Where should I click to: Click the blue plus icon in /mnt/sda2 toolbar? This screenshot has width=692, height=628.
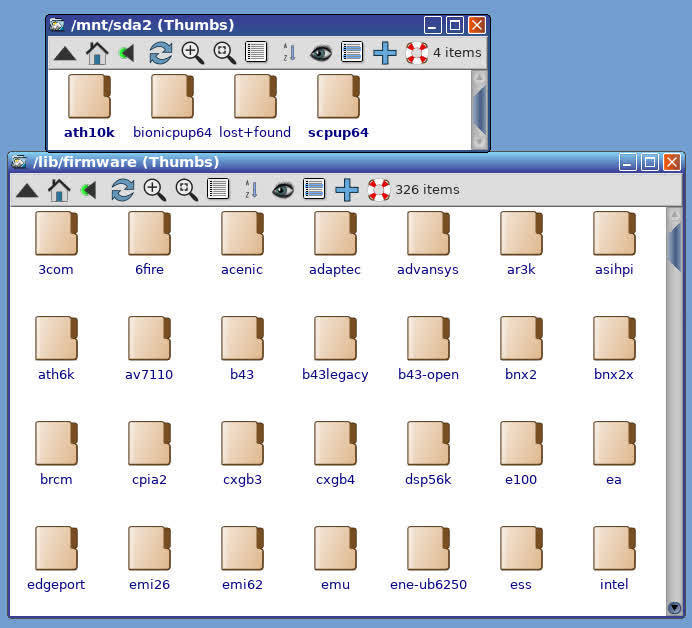tap(384, 53)
